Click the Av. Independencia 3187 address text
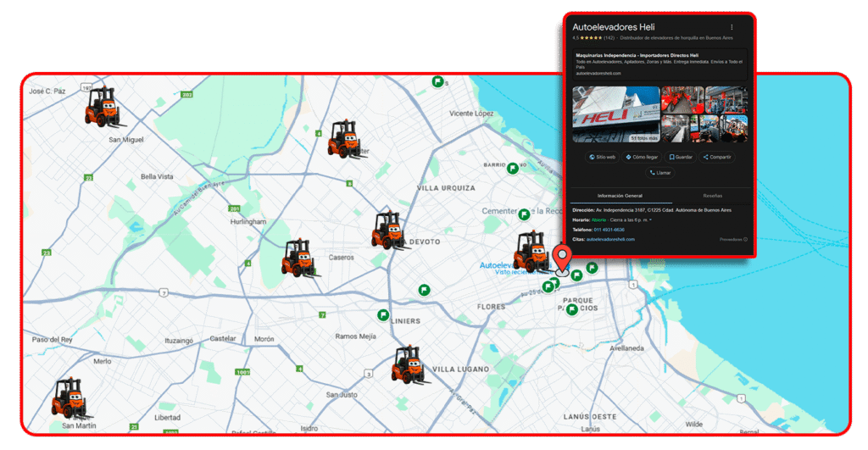The height and width of the screenshot is (450, 868). click(664, 210)
